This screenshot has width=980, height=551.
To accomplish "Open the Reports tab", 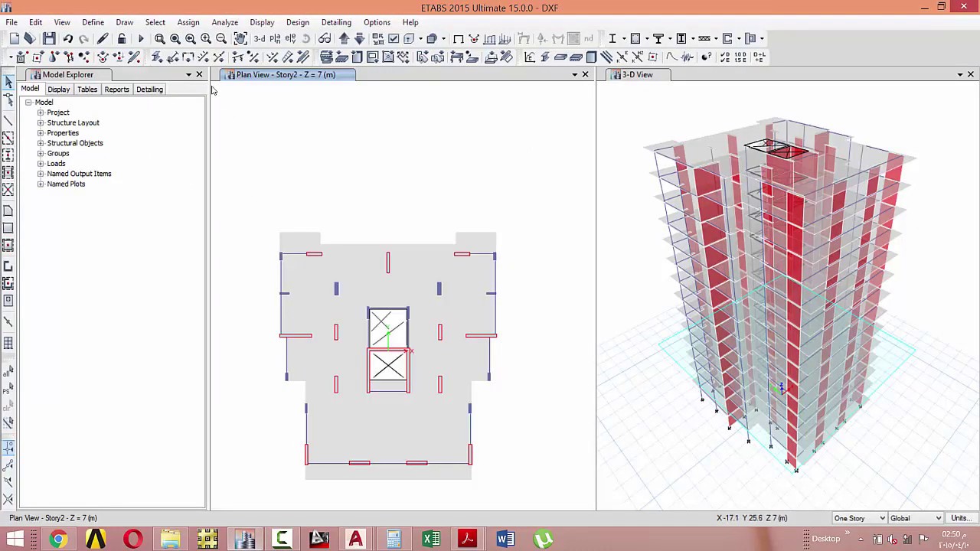I will pos(116,90).
